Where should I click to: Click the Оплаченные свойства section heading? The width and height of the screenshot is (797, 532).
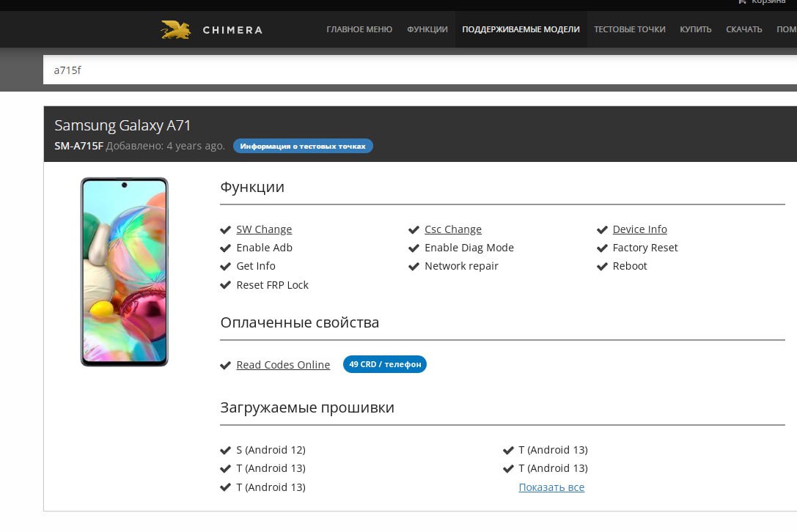click(300, 322)
